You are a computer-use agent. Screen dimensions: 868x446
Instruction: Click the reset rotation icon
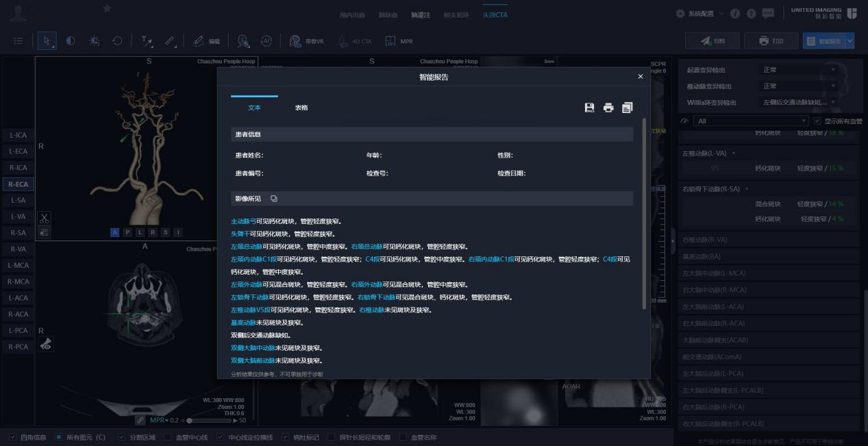click(117, 41)
